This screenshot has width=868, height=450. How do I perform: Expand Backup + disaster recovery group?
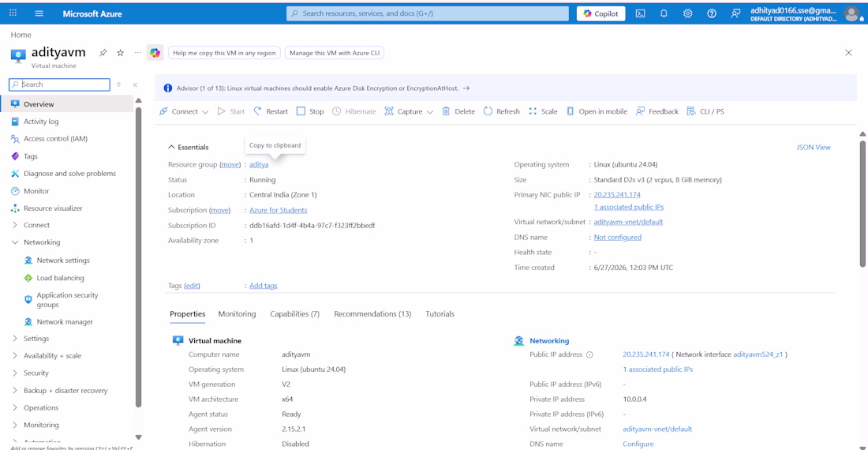(15, 390)
